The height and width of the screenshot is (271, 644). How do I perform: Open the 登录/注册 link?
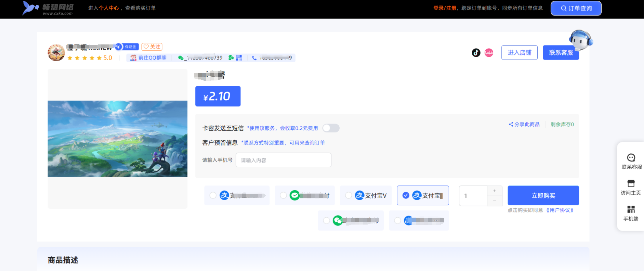click(x=445, y=8)
